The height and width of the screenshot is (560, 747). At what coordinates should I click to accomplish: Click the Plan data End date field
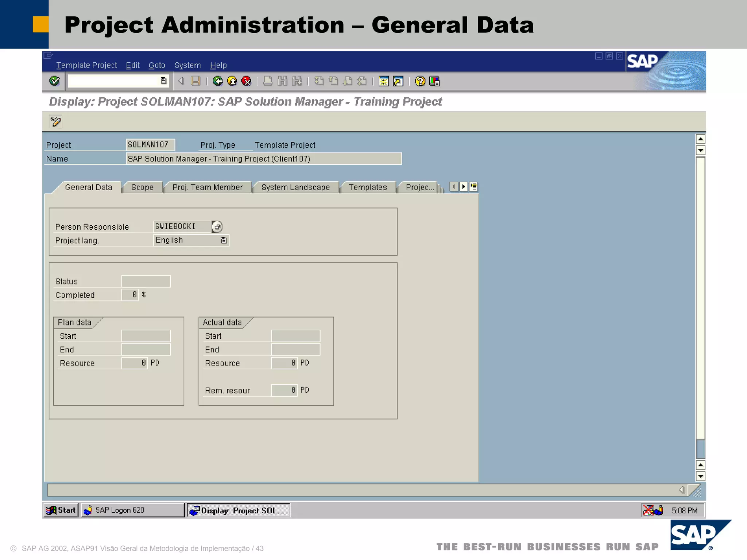[x=146, y=349]
